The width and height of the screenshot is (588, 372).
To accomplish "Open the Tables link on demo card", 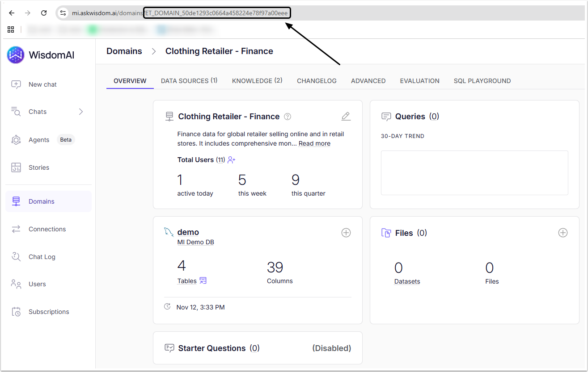I will 187,281.
